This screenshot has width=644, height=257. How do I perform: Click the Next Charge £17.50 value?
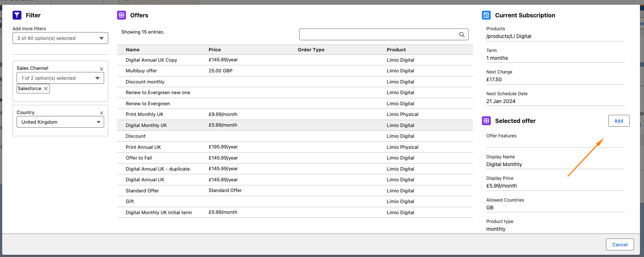pyautogui.click(x=494, y=79)
